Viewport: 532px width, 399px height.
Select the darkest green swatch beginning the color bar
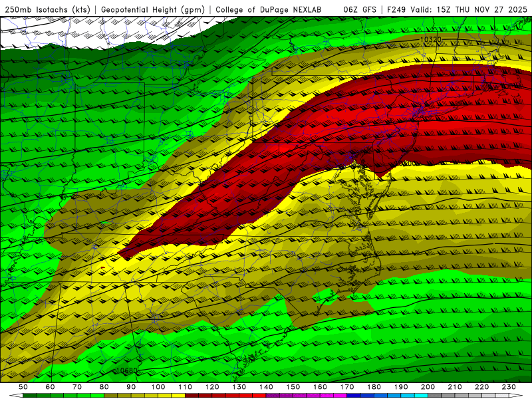tap(30, 396)
